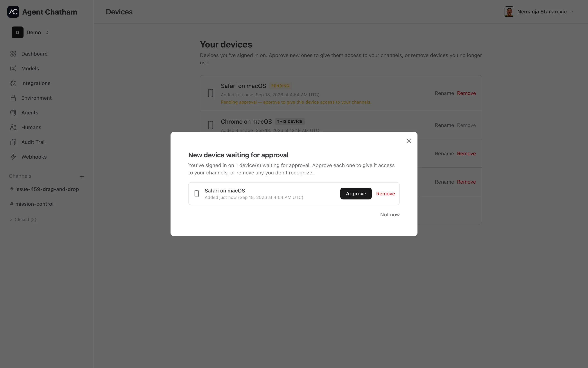Image resolution: width=588 pixels, height=368 pixels.
Task: Open Webhooks in the sidebar
Action: 34,157
